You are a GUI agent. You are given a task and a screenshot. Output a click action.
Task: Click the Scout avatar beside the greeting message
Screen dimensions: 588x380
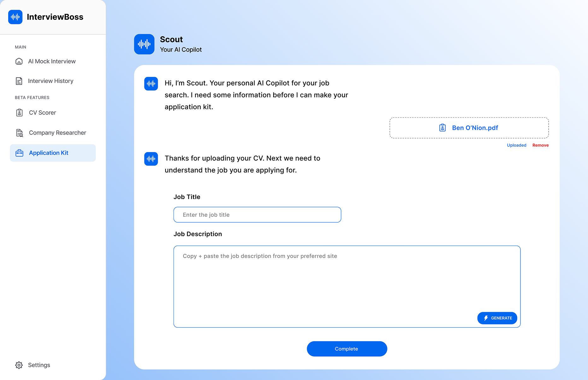coord(151,84)
